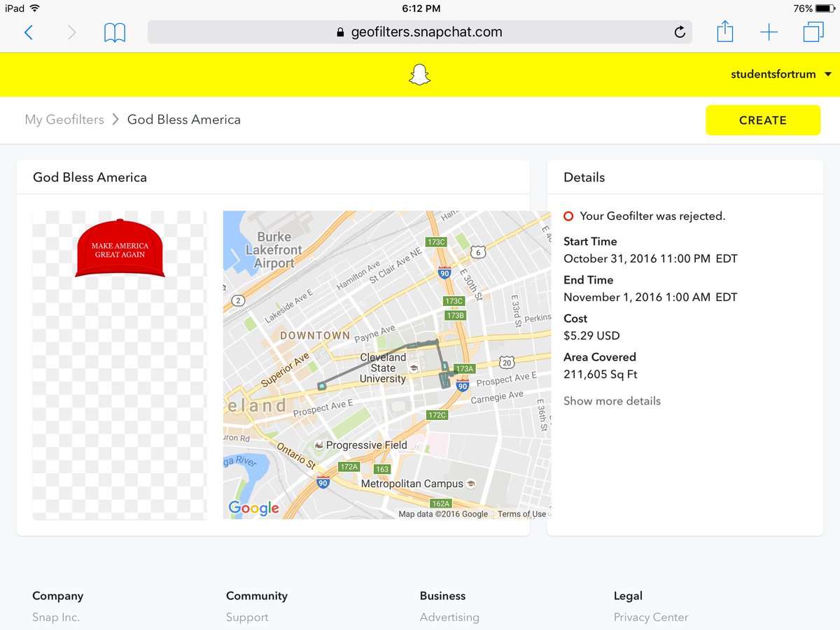
Task: Click the 163 exit marker
Action: (x=382, y=469)
